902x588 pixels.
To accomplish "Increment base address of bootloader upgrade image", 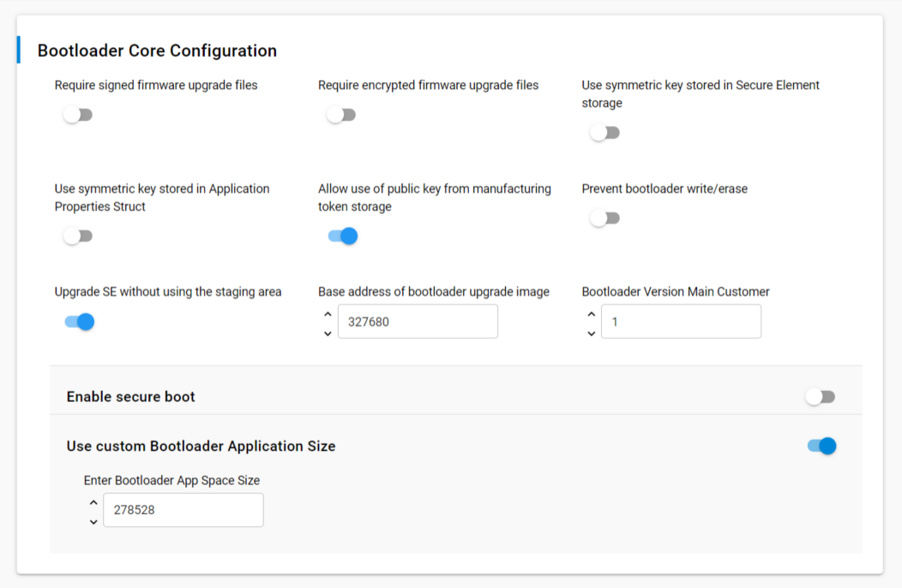I will point(328,314).
